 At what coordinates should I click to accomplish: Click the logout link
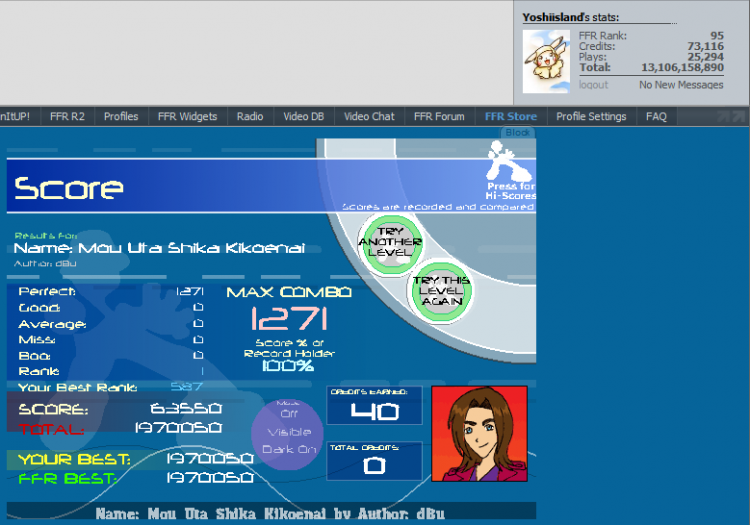tap(593, 85)
